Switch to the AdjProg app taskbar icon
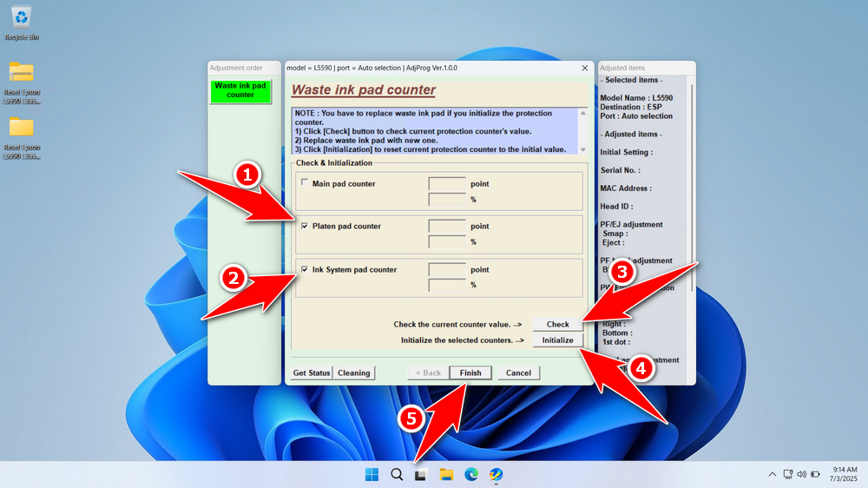This screenshot has height=488, width=868. point(496,475)
